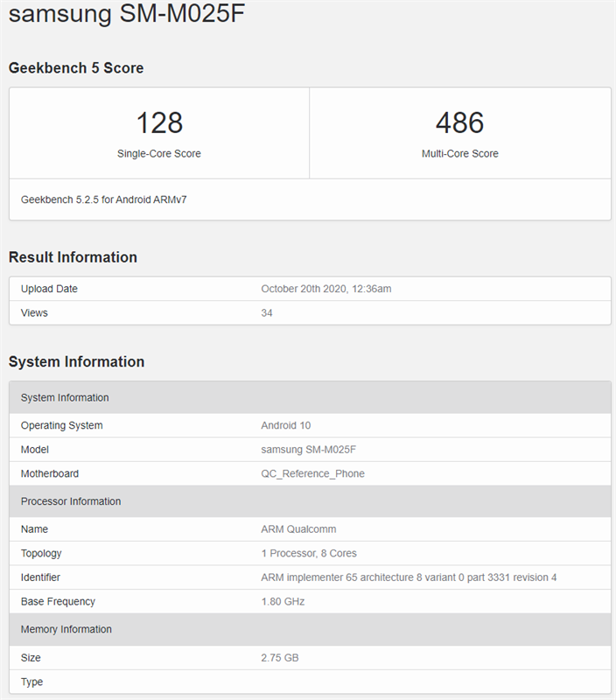616x700 pixels.
Task: Click the Memory Information table header
Action: 311,629
